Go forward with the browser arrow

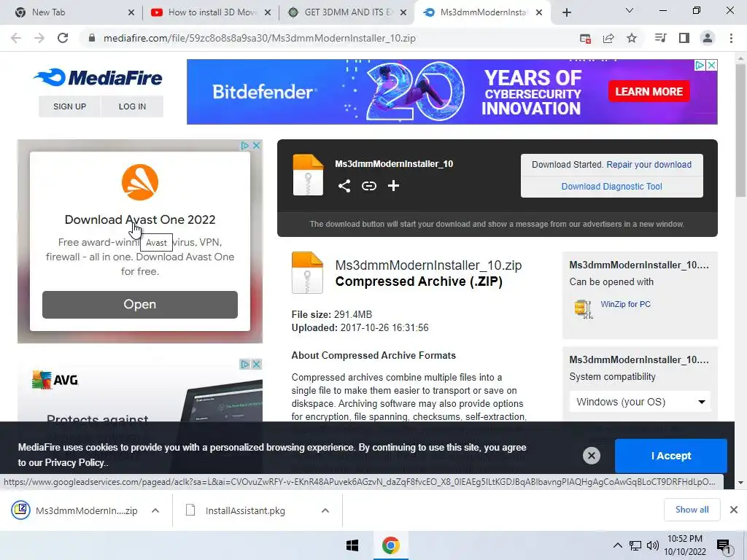click(x=39, y=38)
